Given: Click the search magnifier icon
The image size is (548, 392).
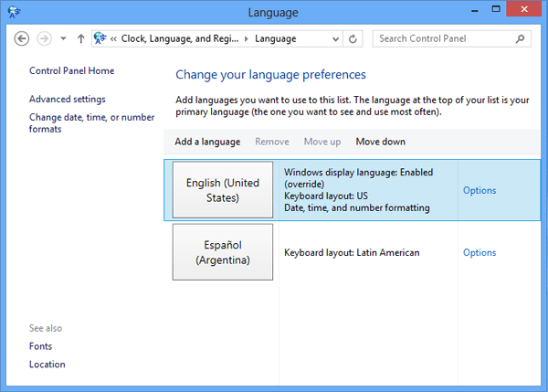Looking at the screenshot, I should coord(520,38).
